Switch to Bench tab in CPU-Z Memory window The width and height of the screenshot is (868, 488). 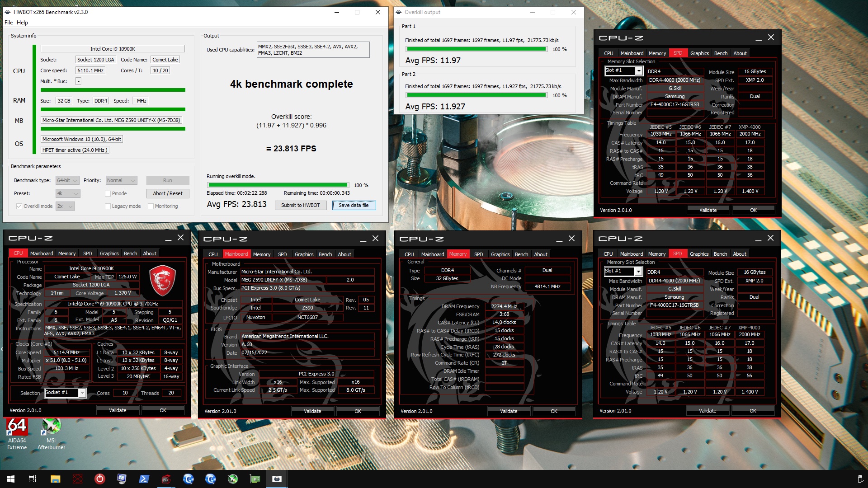[521, 254]
